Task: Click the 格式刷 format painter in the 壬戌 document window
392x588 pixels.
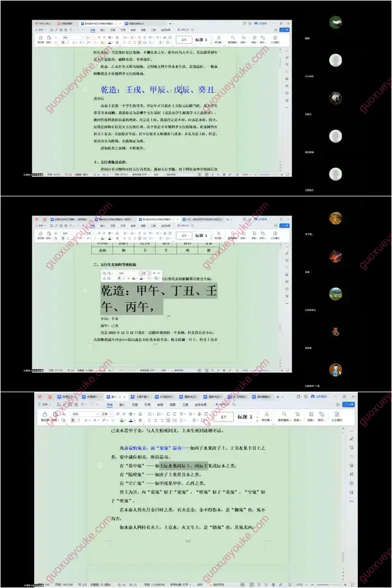Action: pyautogui.click(x=41, y=40)
